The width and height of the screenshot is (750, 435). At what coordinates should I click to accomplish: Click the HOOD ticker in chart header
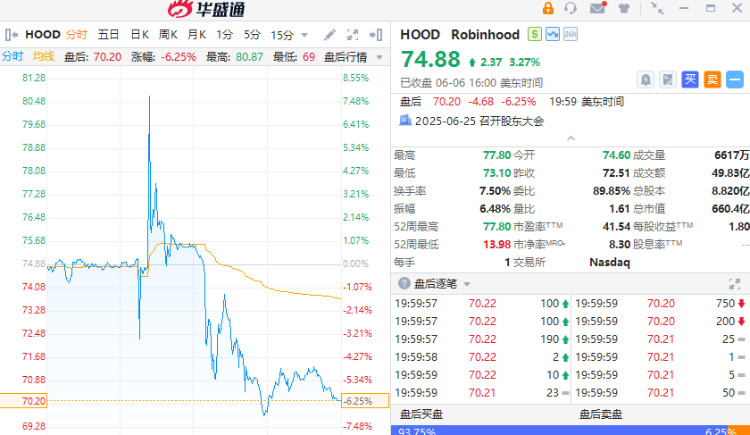click(x=43, y=34)
